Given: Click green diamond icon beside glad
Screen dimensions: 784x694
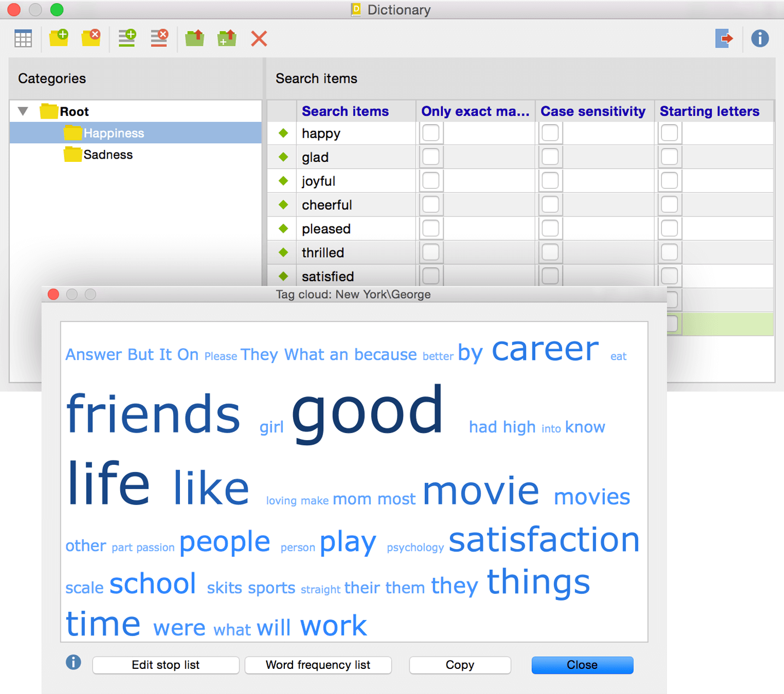Looking at the screenshot, I should click(x=283, y=157).
